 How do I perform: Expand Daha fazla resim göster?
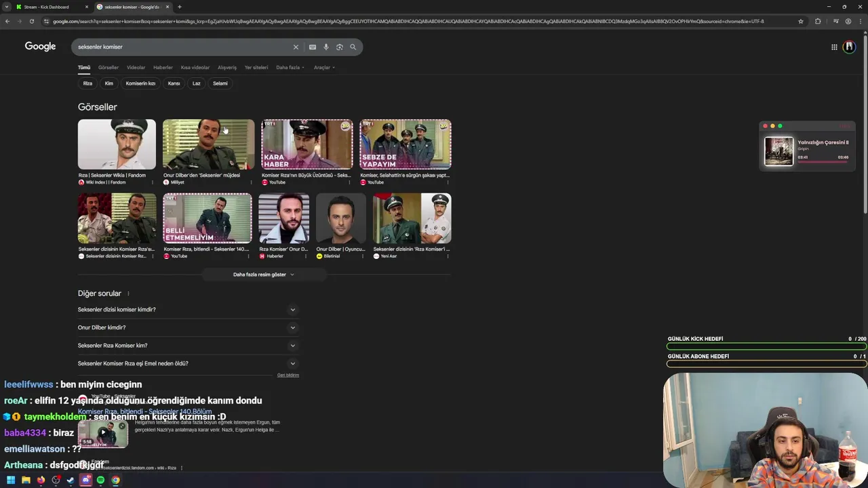(264, 274)
